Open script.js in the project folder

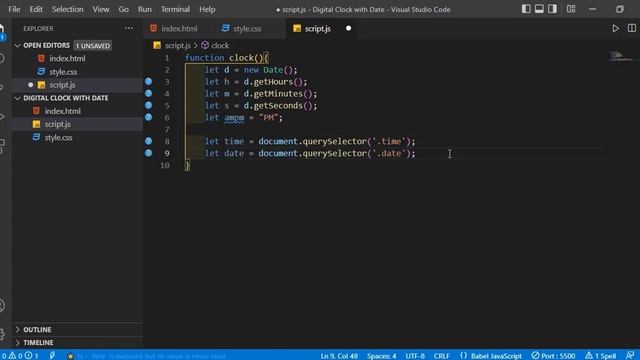point(78,124)
